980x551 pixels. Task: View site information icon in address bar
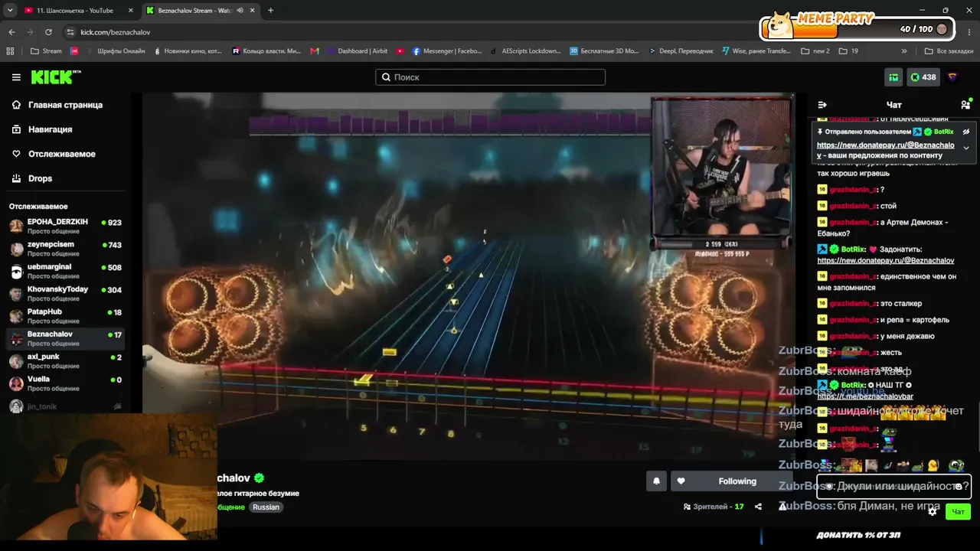70,32
